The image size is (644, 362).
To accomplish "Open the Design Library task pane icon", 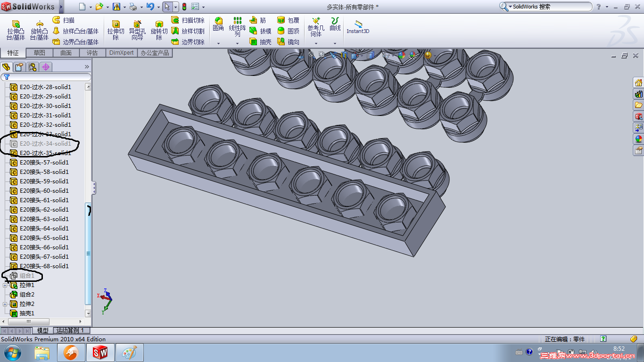I will pyautogui.click(x=638, y=94).
